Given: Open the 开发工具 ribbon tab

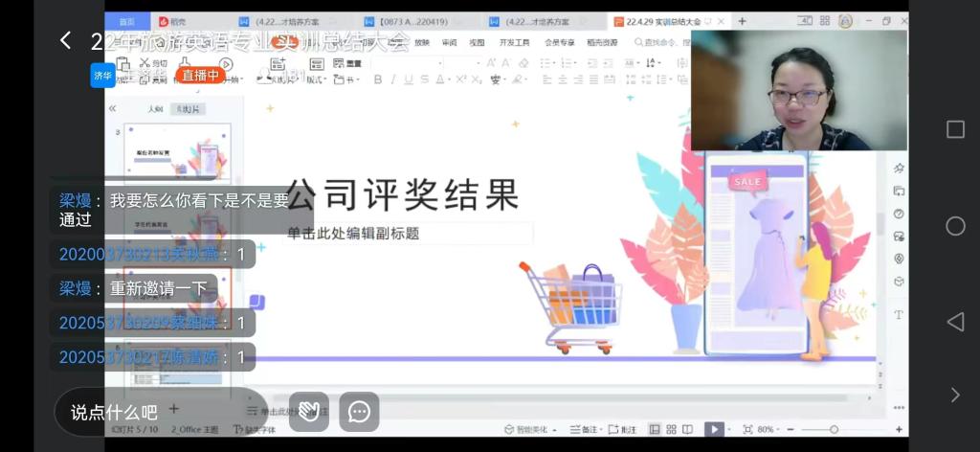Looking at the screenshot, I should point(514,43).
